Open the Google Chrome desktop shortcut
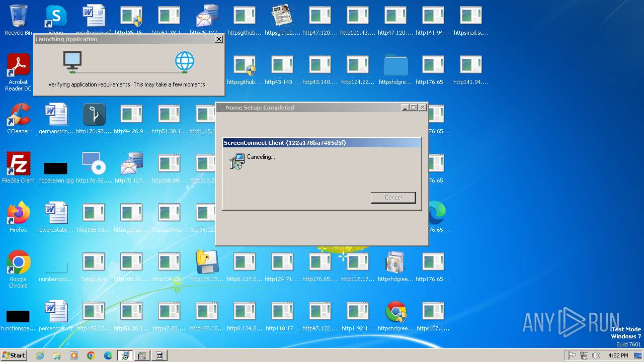The height and width of the screenshot is (362, 644). pyautogui.click(x=18, y=269)
